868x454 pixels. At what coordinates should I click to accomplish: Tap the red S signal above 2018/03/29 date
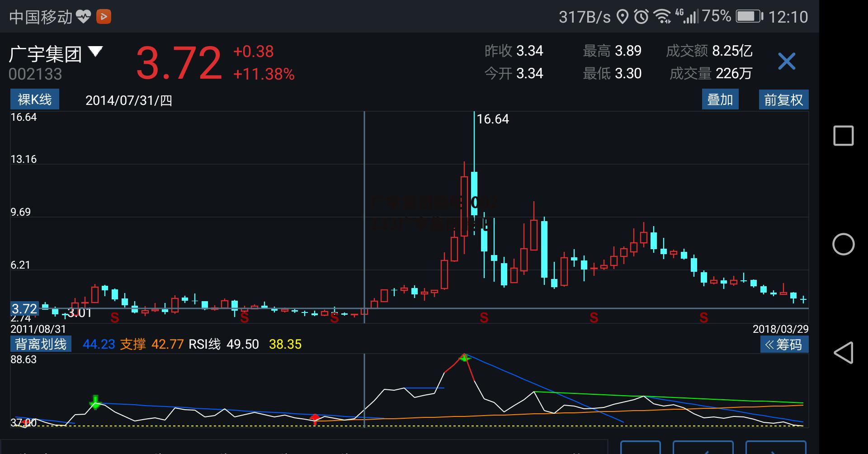pyautogui.click(x=703, y=318)
